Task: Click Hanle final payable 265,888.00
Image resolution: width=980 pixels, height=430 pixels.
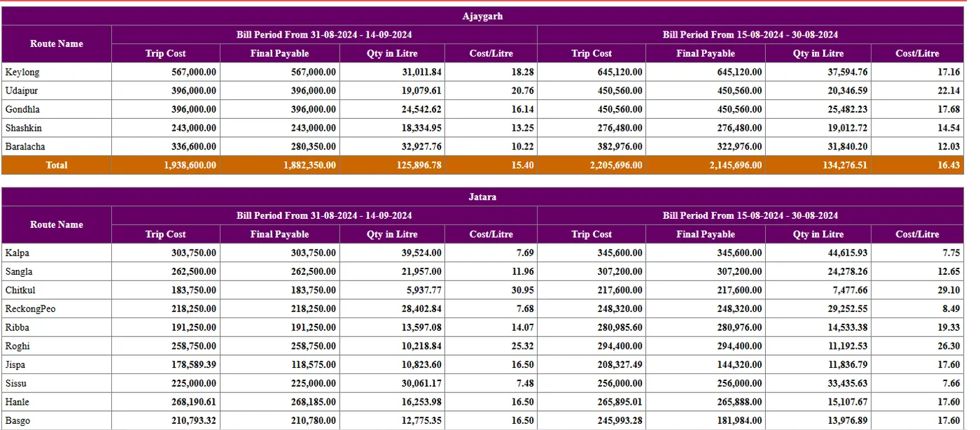Action: click(739, 402)
